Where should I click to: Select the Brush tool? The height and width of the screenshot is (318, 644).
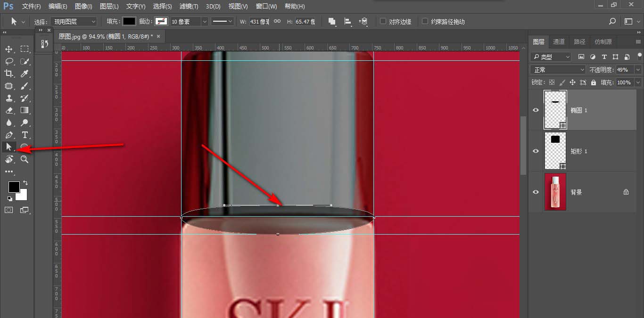[25, 86]
